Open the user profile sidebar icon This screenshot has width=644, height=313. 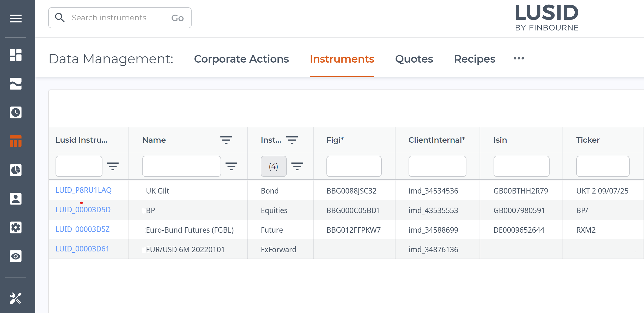[x=16, y=199]
